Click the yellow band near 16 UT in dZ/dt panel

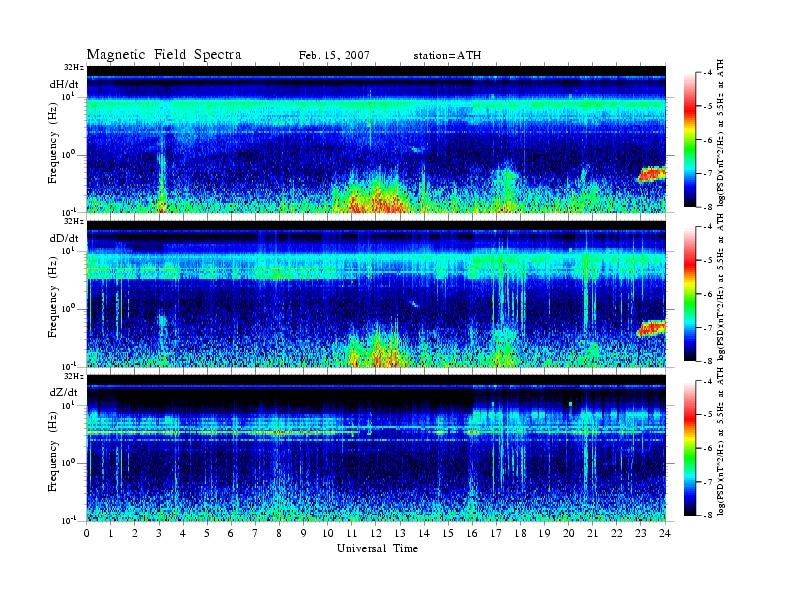(473, 433)
